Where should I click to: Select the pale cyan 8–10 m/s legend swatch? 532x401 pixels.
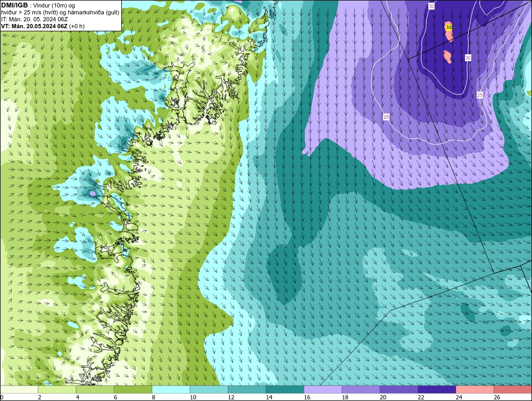tap(171, 389)
